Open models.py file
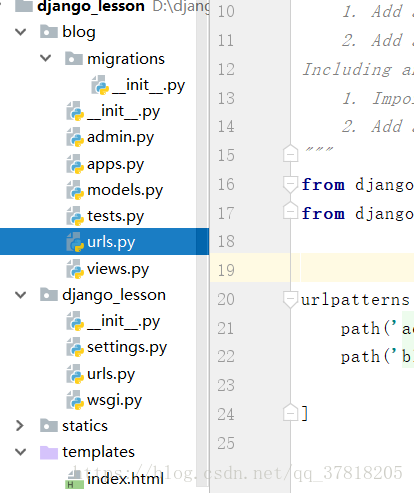The image size is (414, 493). tap(125, 190)
